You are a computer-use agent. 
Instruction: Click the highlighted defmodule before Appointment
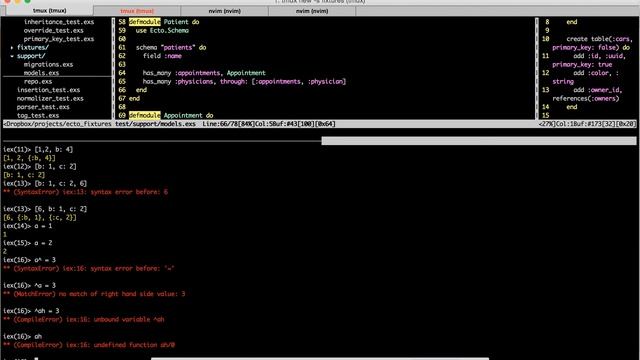point(144,116)
